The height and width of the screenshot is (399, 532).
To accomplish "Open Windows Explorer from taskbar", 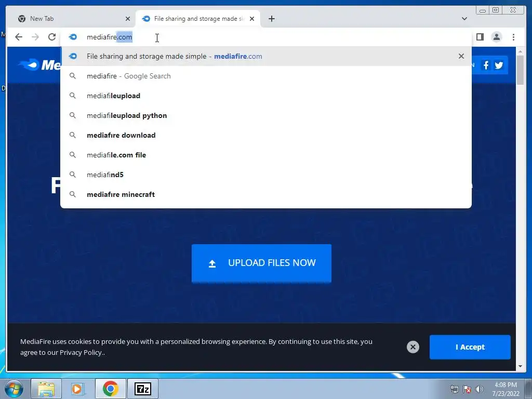I will click(x=46, y=389).
